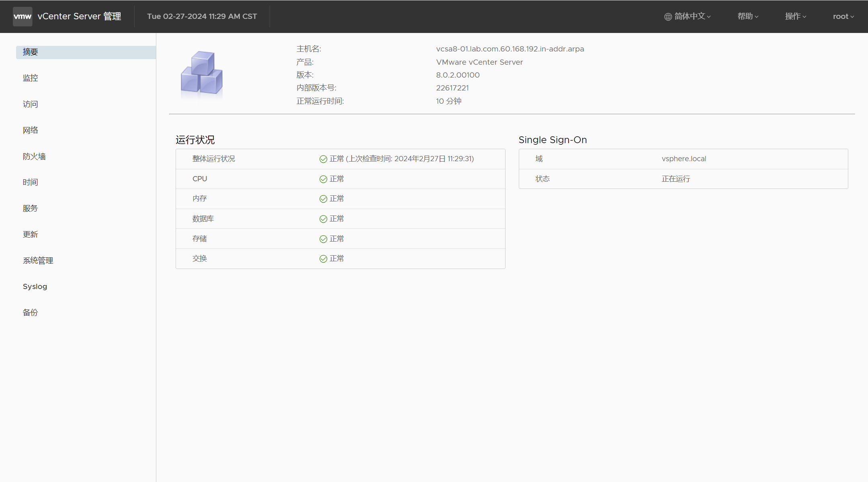868x482 pixels.
Task: Click the date and time in the header
Action: point(202,16)
